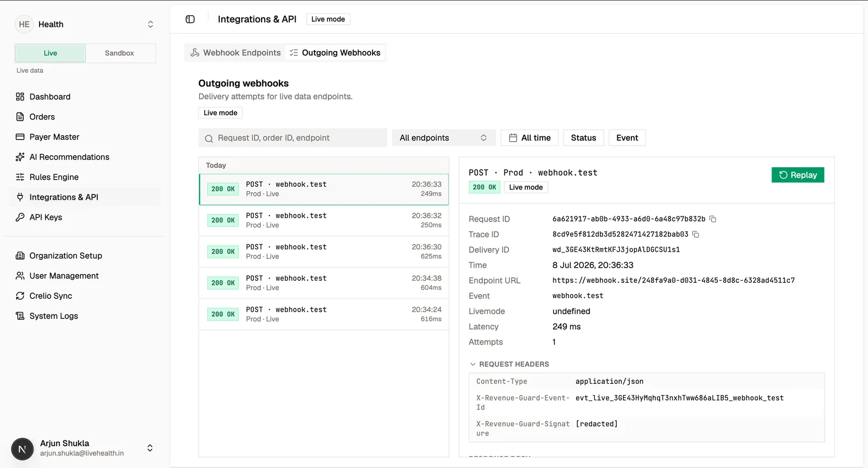Select the webhook delivery at 20:34:24
868x468 pixels.
pos(324,314)
